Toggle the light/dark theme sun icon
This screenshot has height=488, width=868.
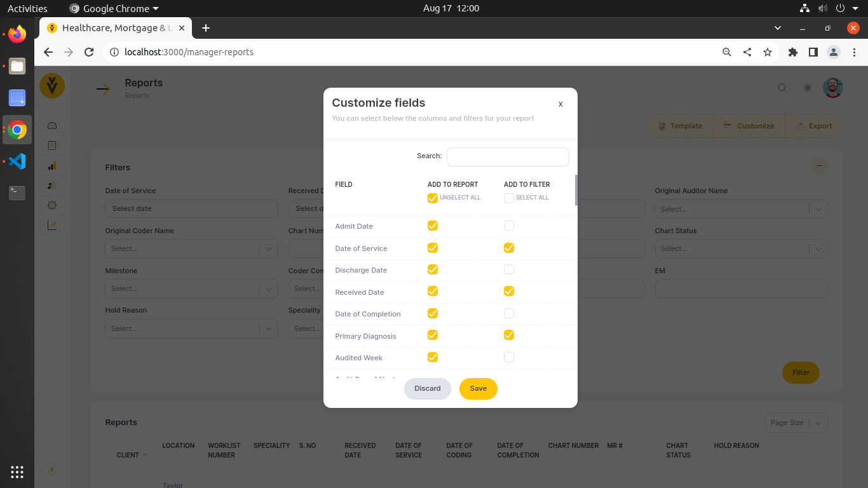807,88
